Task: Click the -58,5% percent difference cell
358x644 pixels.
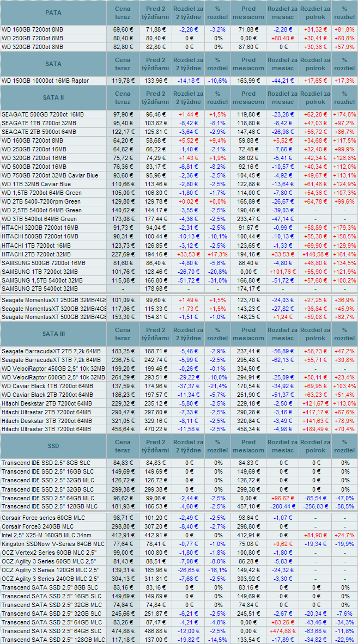Action: pos(344,506)
